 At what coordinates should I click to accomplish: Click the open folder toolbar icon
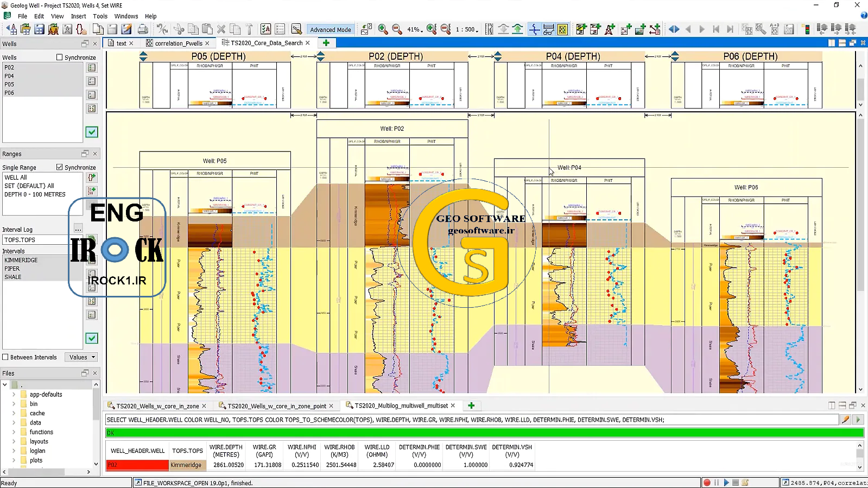coord(25,29)
